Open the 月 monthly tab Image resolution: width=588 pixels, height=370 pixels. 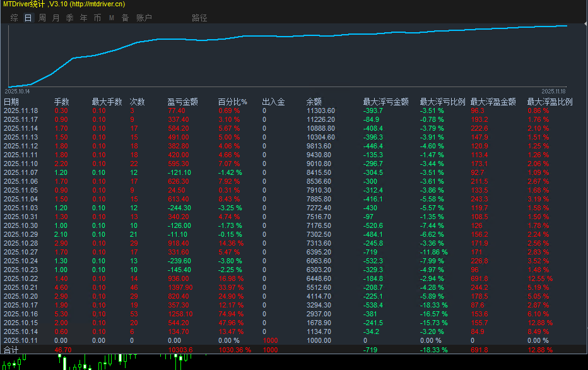[56, 18]
